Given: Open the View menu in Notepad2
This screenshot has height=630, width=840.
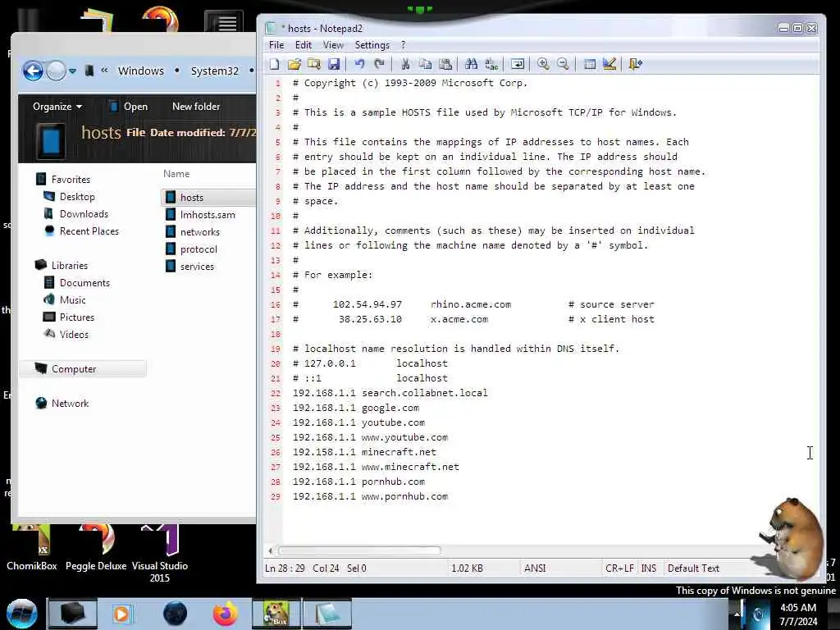Looking at the screenshot, I should 333,45.
